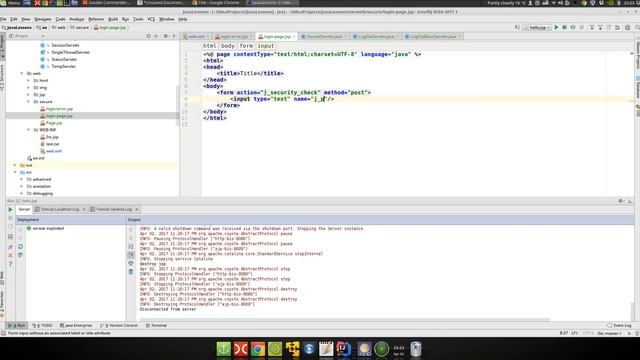
Task: Open the Java Enterprise tool window
Action: (76, 325)
